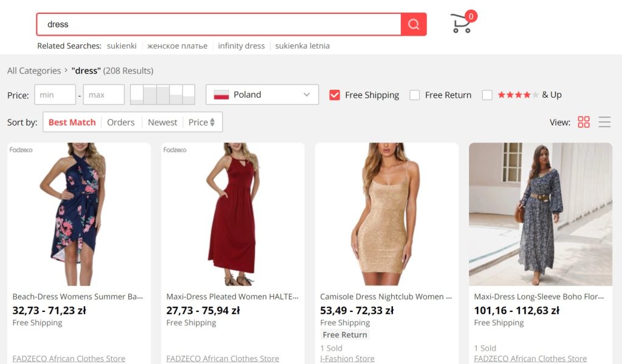The width and height of the screenshot is (622, 364).
Task: Open the floral Beach-Dress product image
Action: coord(79,214)
